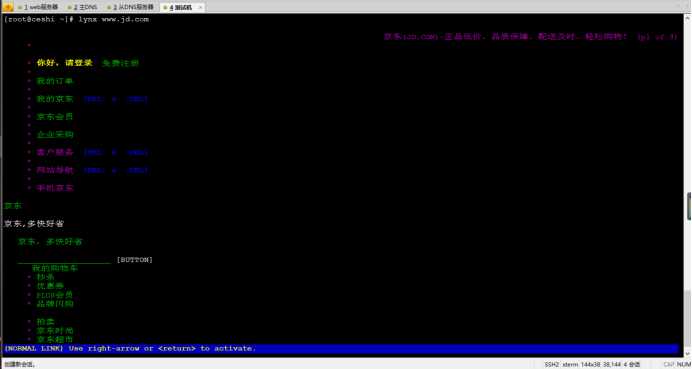692x369 pixels.
Task: Open the '京东会员' link
Action: (55, 117)
